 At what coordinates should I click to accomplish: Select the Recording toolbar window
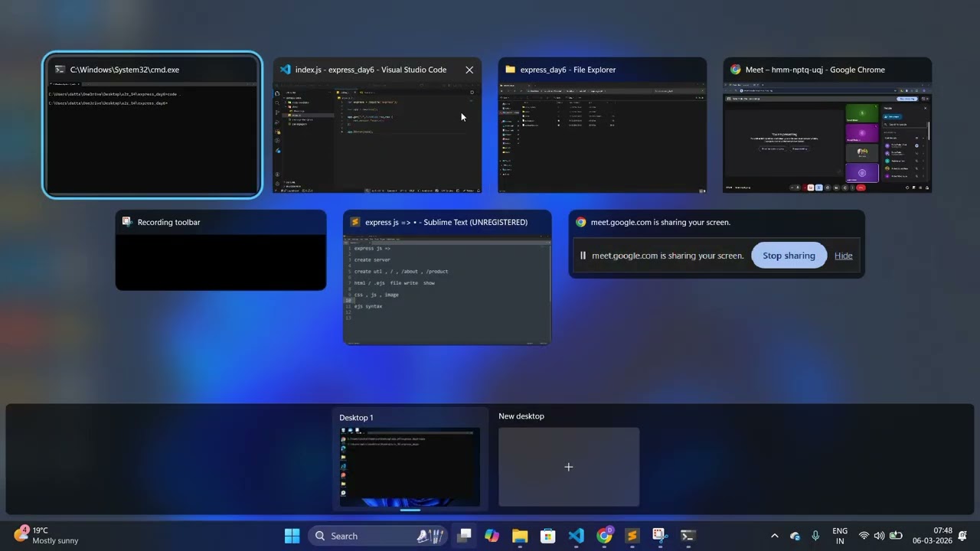(221, 250)
